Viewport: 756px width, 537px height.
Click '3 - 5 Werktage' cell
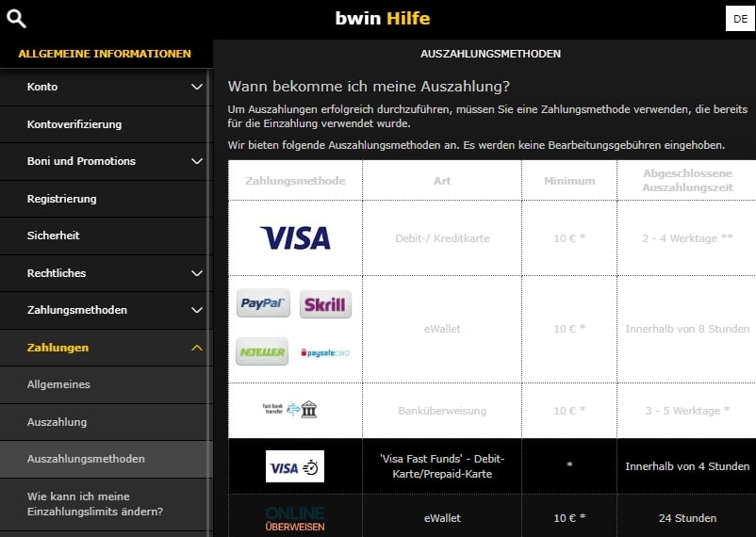pyautogui.click(x=687, y=411)
